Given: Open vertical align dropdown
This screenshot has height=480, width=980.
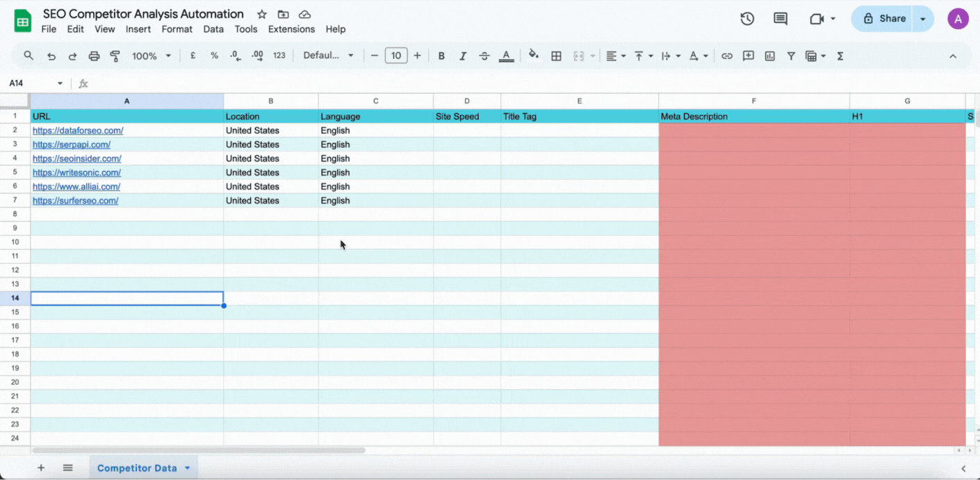Looking at the screenshot, I should point(643,56).
